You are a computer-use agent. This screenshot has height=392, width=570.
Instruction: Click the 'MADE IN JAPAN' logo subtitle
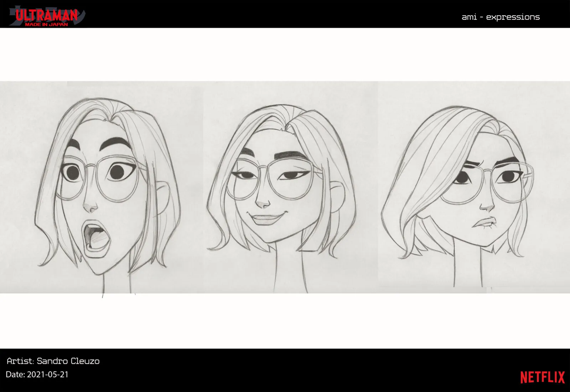(46, 24)
